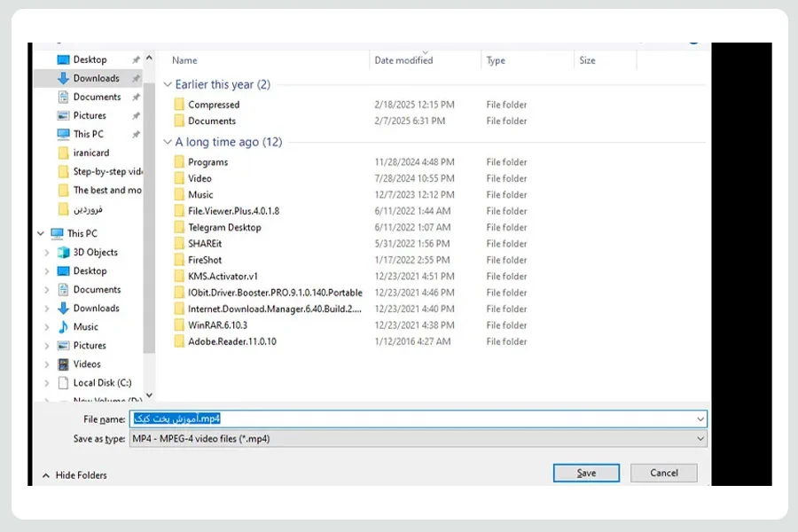Viewport: 798px width, 532px height.
Task: Expand the Downloads node under This PC
Action: (x=47, y=309)
